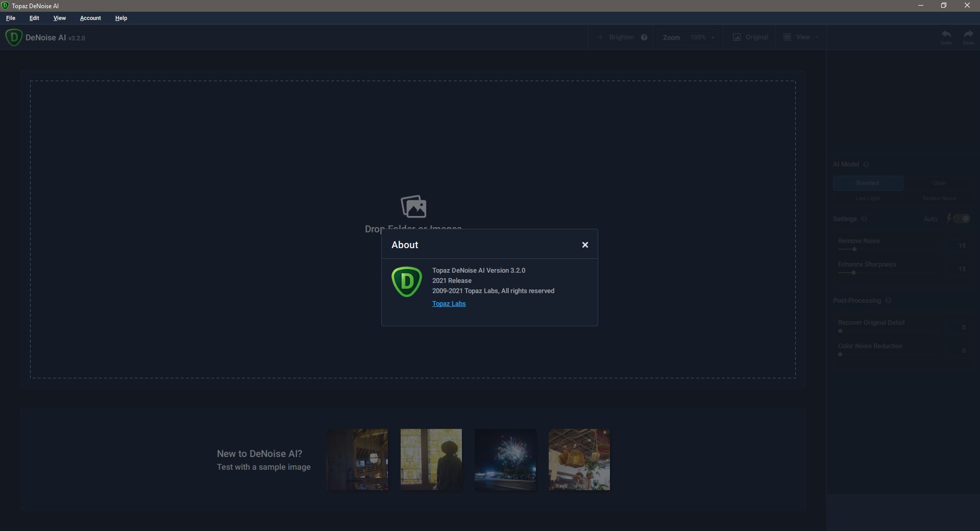The width and height of the screenshot is (980, 531).
Task: Restore down the application window
Action: 944,6
